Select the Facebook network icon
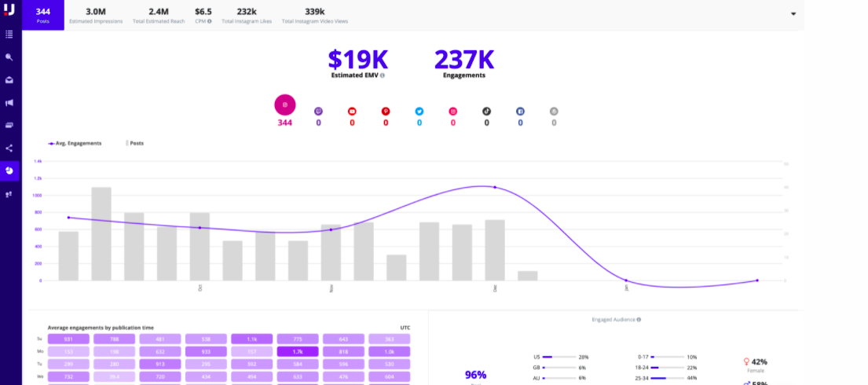The width and height of the screenshot is (868, 385). (x=520, y=112)
